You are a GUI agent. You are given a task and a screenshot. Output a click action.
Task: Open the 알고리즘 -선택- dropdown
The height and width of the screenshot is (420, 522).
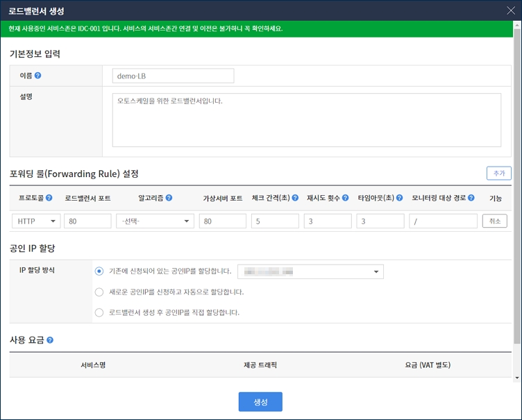pos(155,221)
